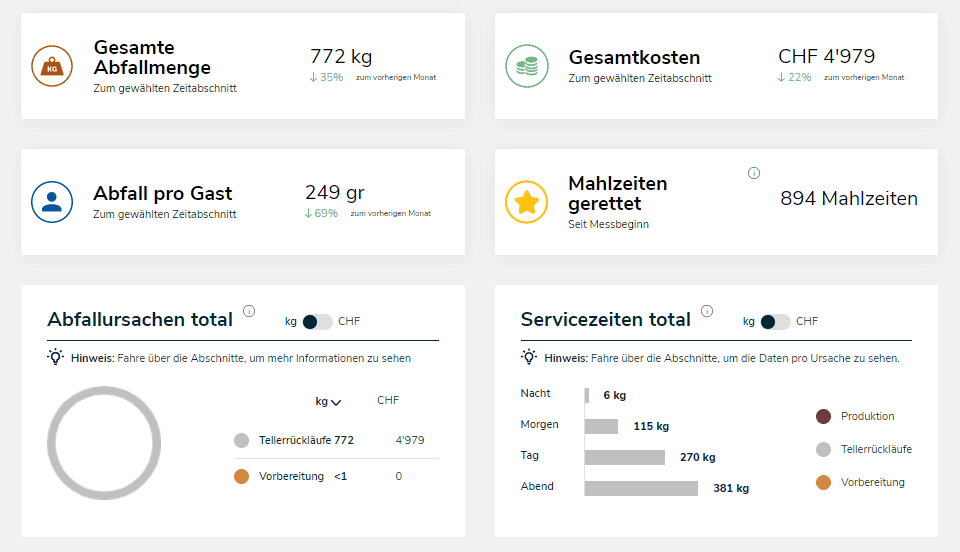Click lightbulb hint icon in Abfallursachen panel
This screenshot has width=960, height=552.
(56, 357)
